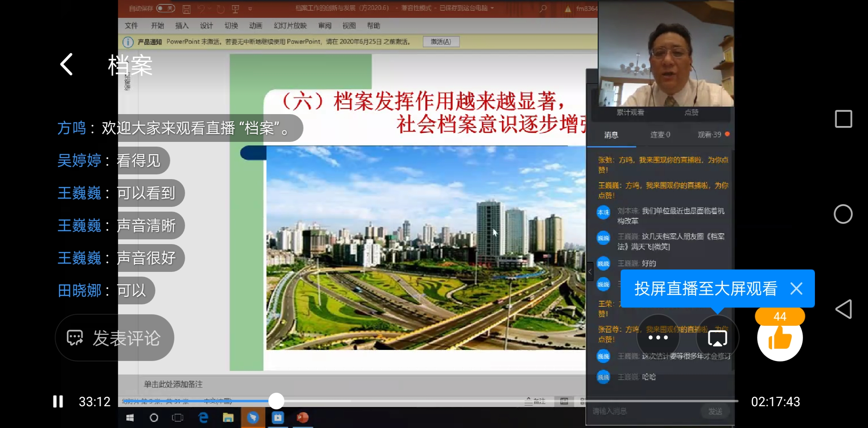The image size is (868, 428).
Task: Click the PowerPoint taskbar icon
Action: point(302,418)
